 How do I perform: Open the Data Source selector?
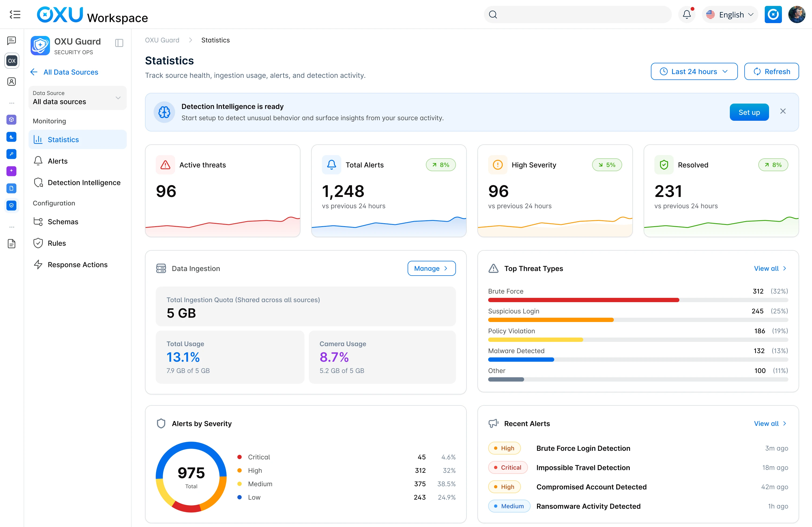click(x=77, y=98)
